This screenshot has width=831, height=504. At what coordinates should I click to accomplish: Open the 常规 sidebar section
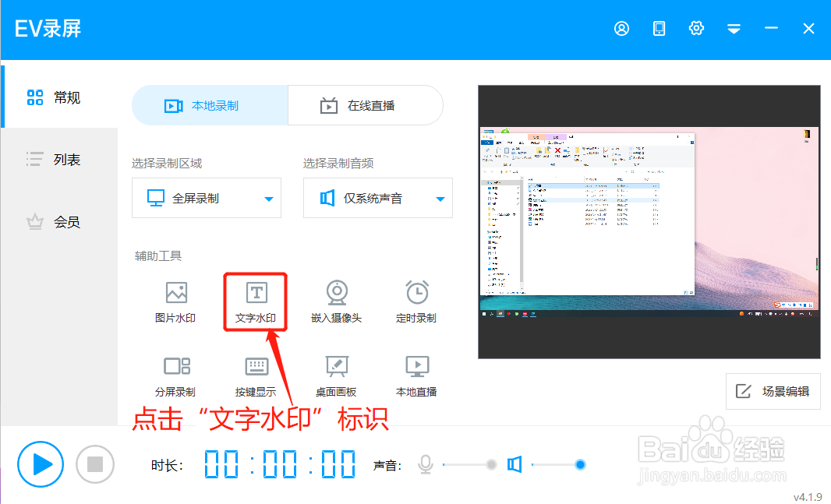pos(59,97)
